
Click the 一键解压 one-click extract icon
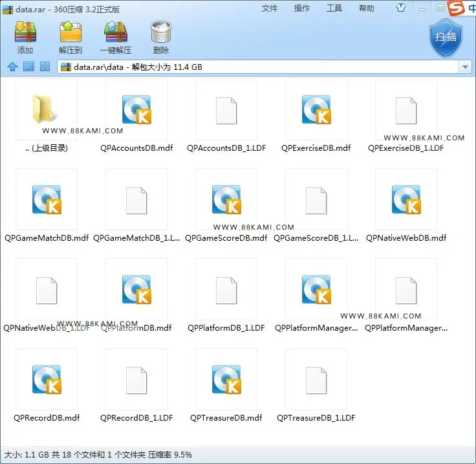(116, 37)
